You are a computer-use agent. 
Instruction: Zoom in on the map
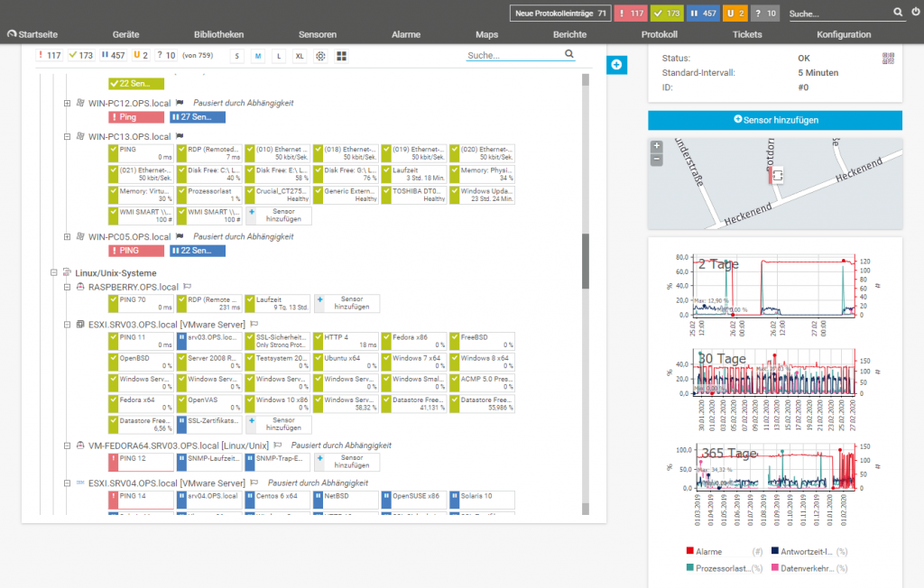coord(656,146)
